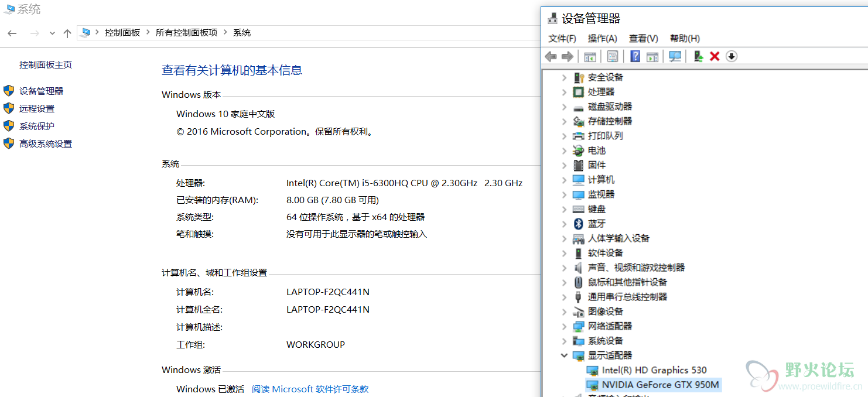Screen dimensions: 868x397
Task: Click the 磁盘驱动器 disk drive icon
Action: pyautogui.click(x=579, y=107)
